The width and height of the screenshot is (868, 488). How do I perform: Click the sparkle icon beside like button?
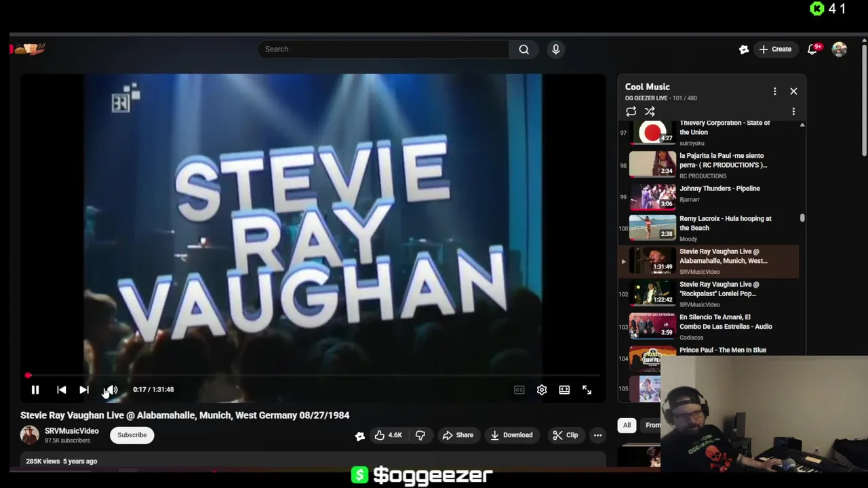360,435
